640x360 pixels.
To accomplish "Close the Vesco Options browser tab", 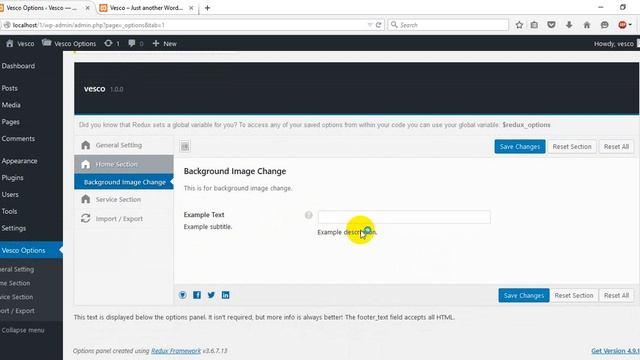I will [87, 8].
